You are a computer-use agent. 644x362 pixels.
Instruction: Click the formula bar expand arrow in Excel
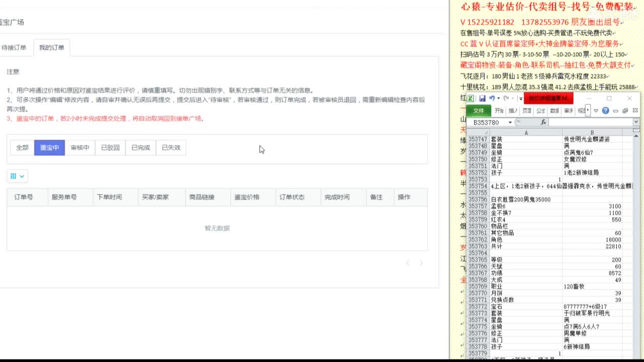point(635,122)
